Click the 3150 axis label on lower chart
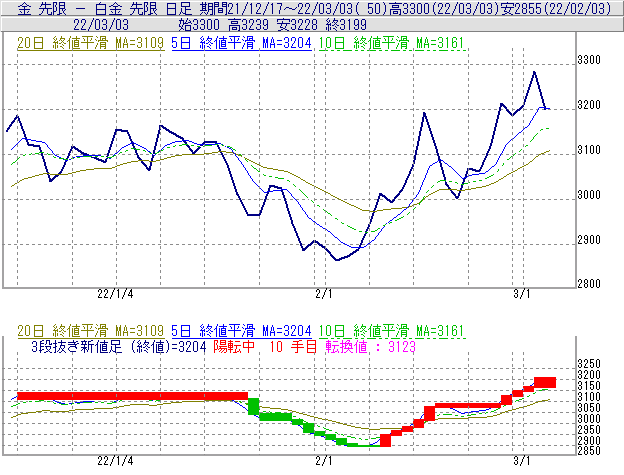 (589, 386)
